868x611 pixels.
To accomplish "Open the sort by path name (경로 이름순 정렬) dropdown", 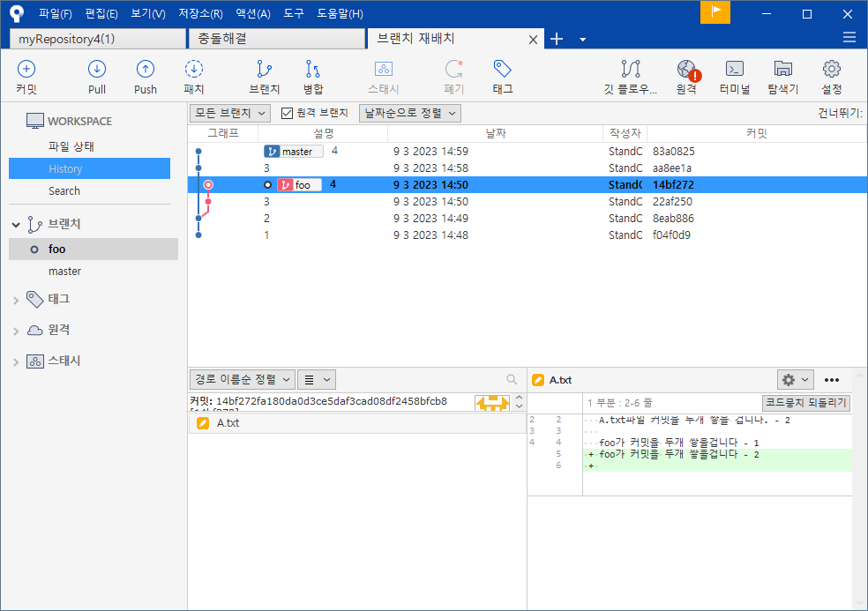I will click(243, 379).
